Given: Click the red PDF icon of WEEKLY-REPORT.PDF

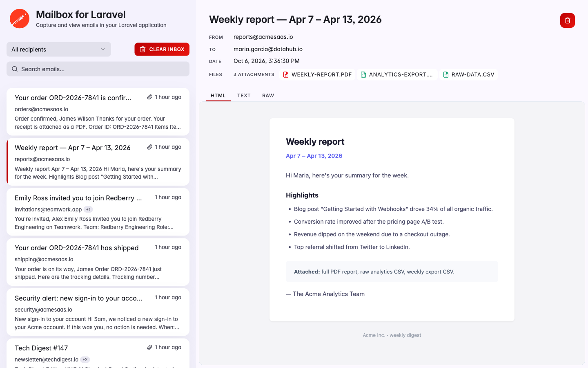Looking at the screenshot, I should click(x=286, y=74).
